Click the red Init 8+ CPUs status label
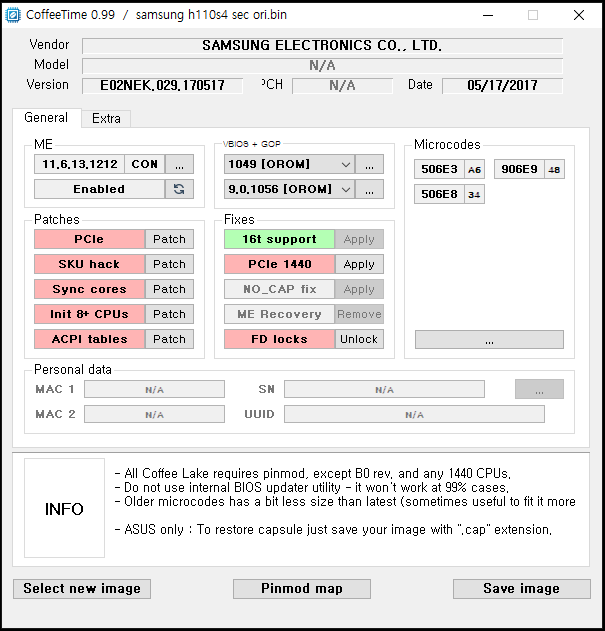The height and width of the screenshot is (631, 605). [x=89, y=314]
